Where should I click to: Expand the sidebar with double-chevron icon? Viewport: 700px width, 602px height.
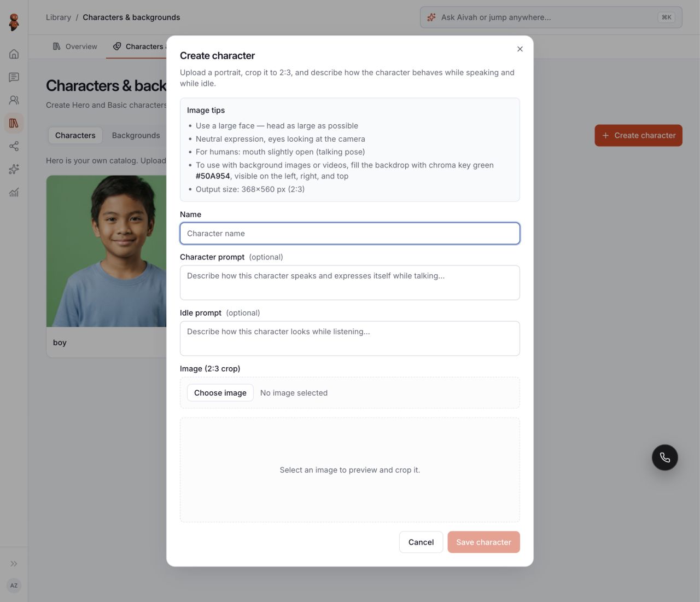(14, 564)
